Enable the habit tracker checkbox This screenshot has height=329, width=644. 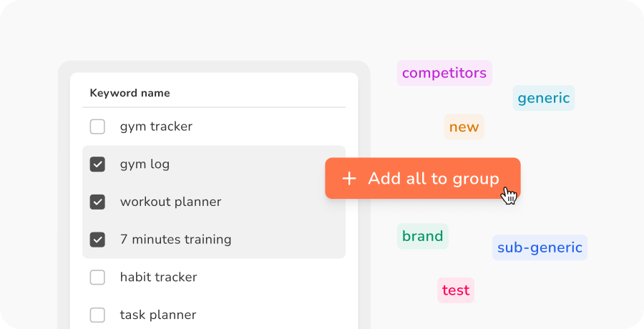[x=97, y=278]
